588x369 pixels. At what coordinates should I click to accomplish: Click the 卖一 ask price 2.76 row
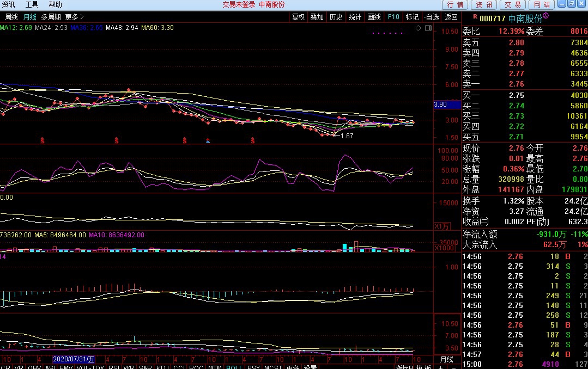click(x=525, y=84)
